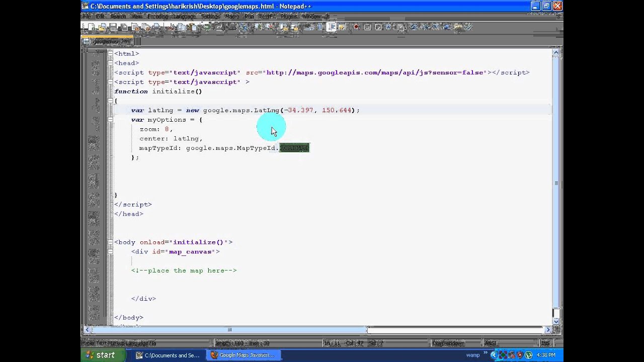Click the 'Dos\Windows' status bar entry

coord(448,343)
